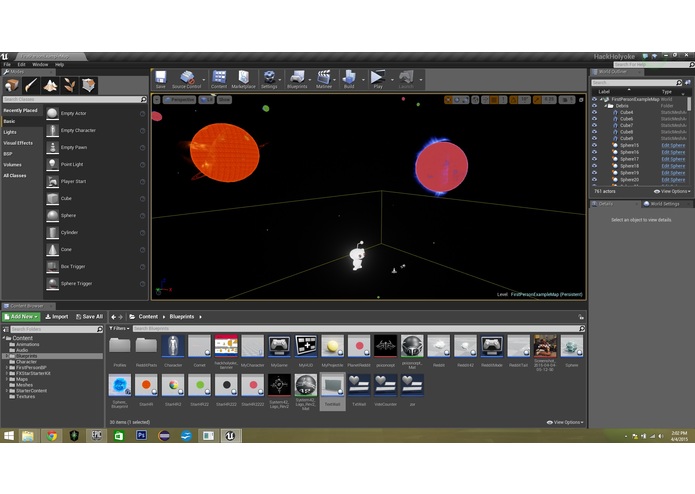Toggle the Lit view mode button in viewport
Viewport: 695px width, 494px height.
coord(207,100)
